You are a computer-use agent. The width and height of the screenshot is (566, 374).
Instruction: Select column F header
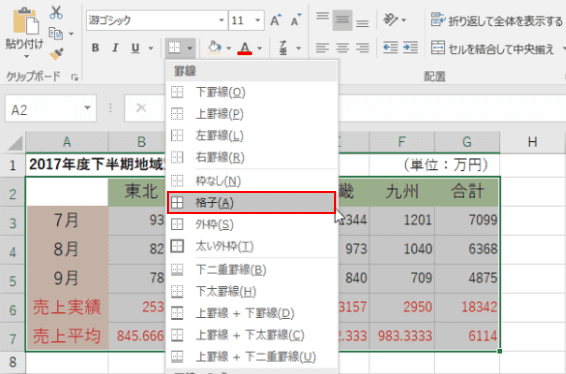(x=402, y=142)
